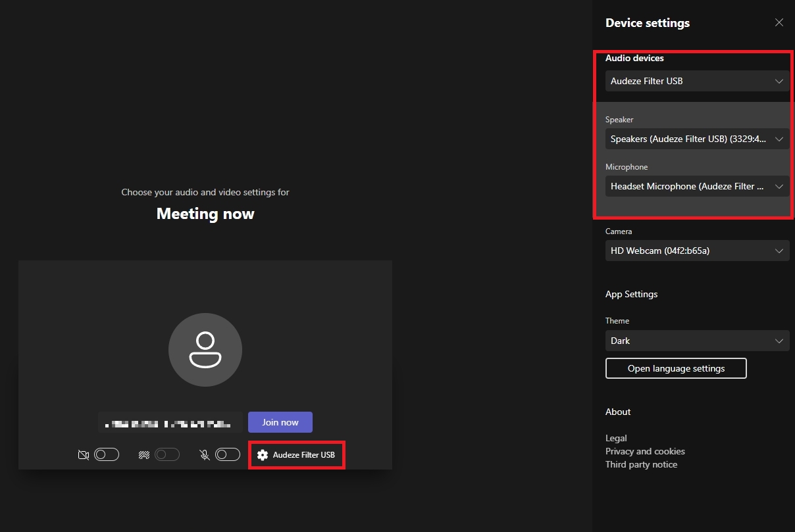This screenshot has height=532, width=795.
Task: Open device settings via the gear icon
Action: tap(263, 455)
